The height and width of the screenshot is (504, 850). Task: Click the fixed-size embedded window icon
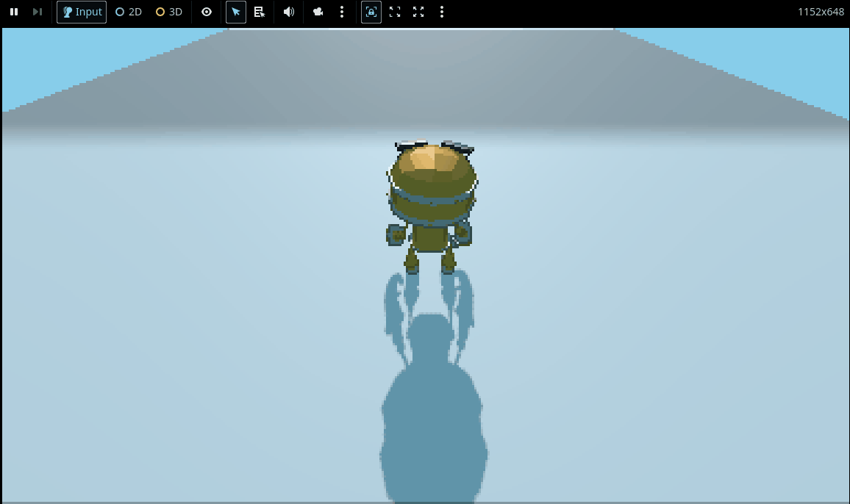371,12
